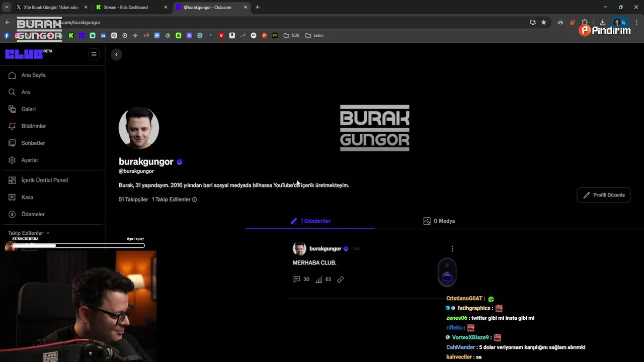Open the green Kick bookmark

(71, 36)
